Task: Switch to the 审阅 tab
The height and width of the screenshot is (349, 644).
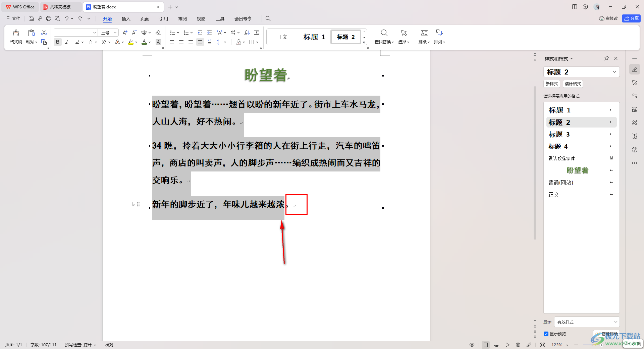Action: (x=182, y=19)
